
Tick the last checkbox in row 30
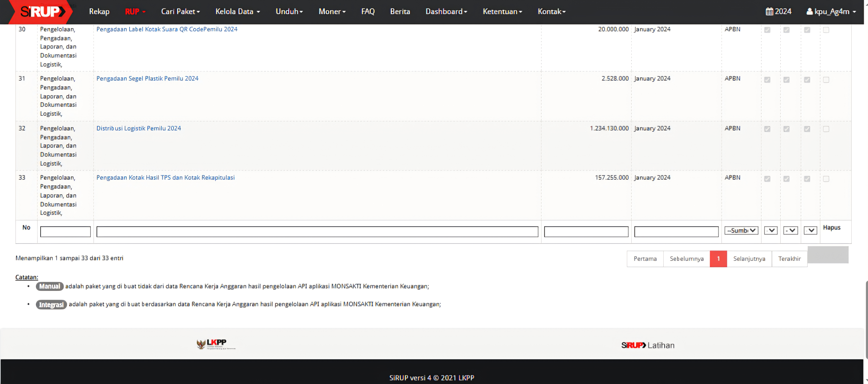tap(826, 30)
